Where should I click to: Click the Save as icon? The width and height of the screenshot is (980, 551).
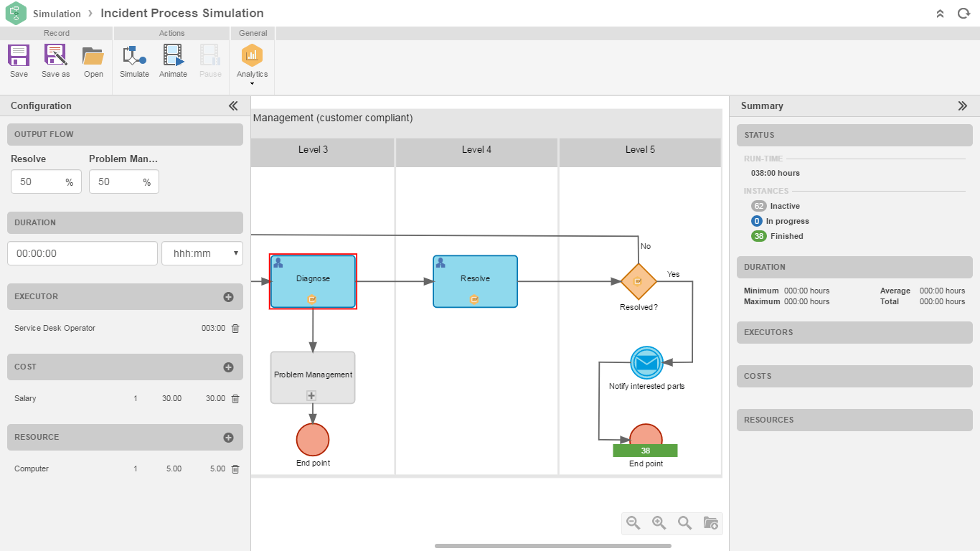point(55,56)
